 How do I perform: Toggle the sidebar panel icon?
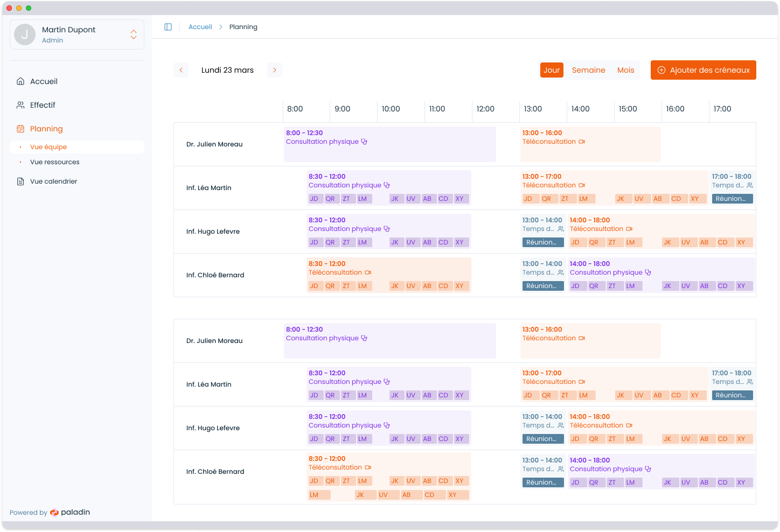point(168,27)
